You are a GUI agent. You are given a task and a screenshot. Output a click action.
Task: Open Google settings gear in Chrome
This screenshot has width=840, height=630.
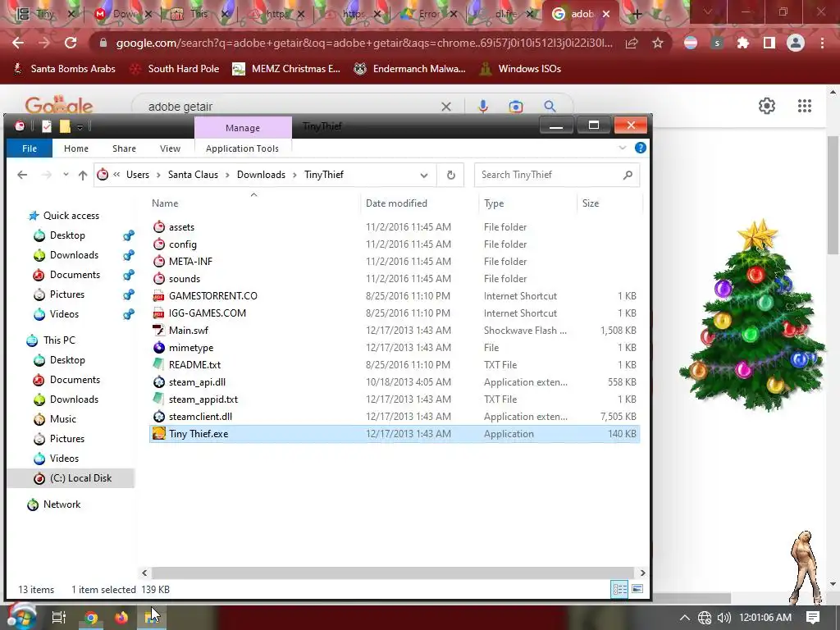click(x=767, y=106)
